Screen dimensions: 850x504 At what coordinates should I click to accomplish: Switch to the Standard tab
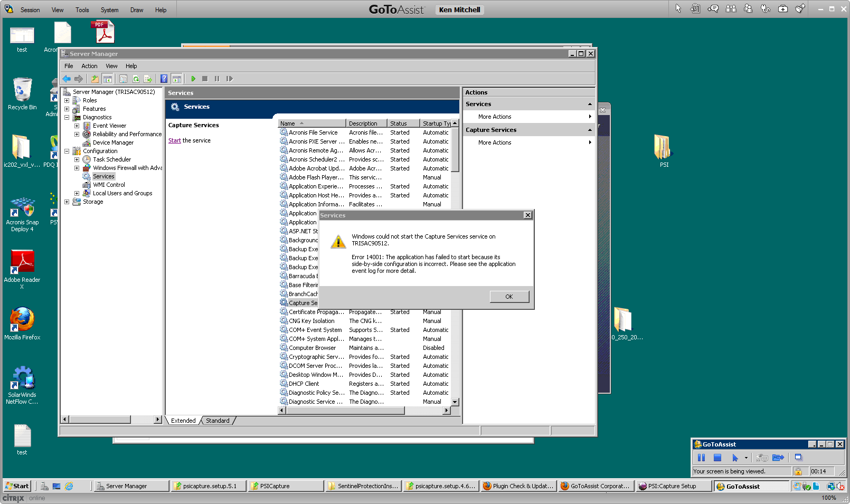pos(218,421)
